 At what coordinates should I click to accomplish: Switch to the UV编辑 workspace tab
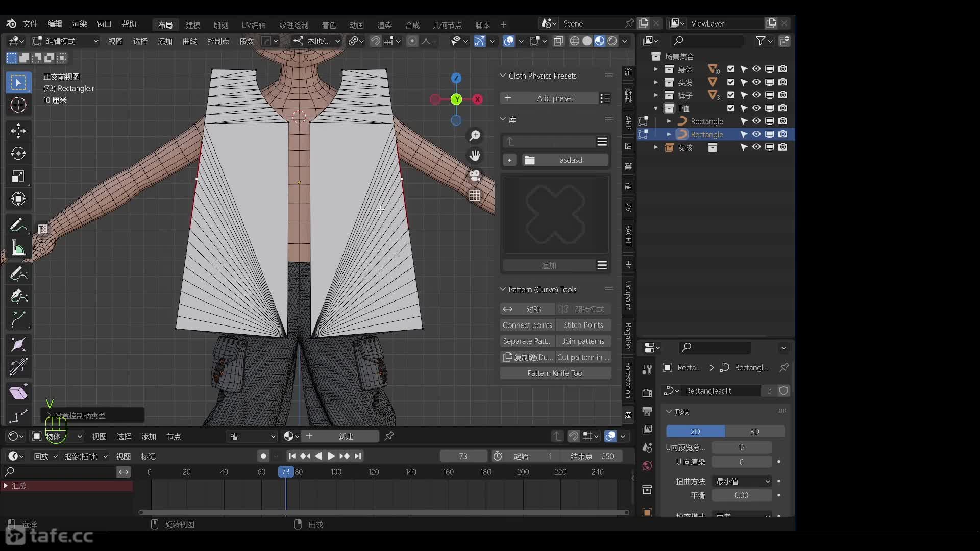tap(254, 24)
